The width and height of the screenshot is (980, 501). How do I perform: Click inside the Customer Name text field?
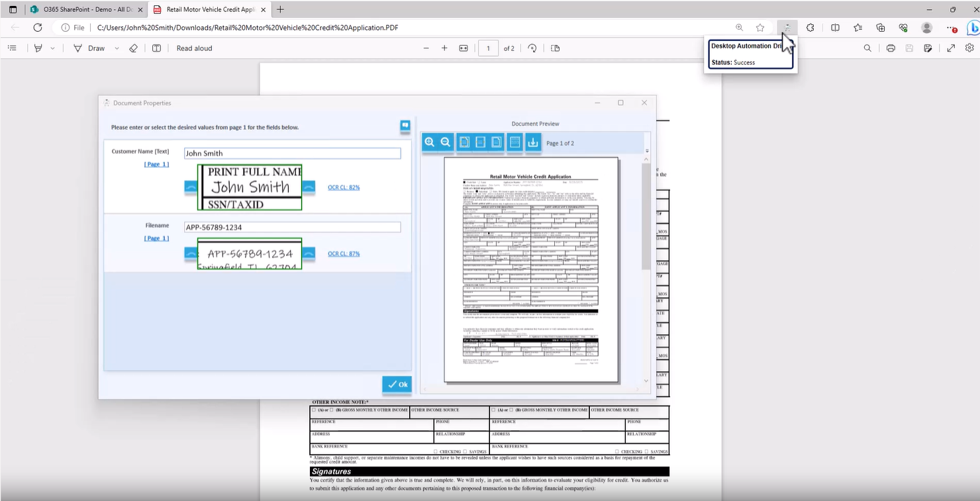pyautogui.click(x=292, y=153)
